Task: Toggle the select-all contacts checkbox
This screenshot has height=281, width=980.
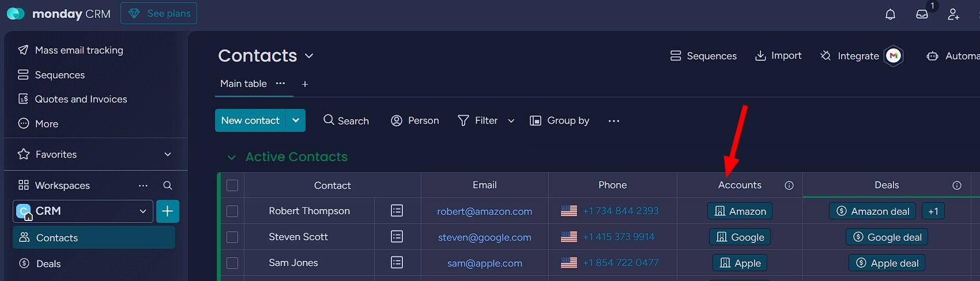Action: [232, 185]
